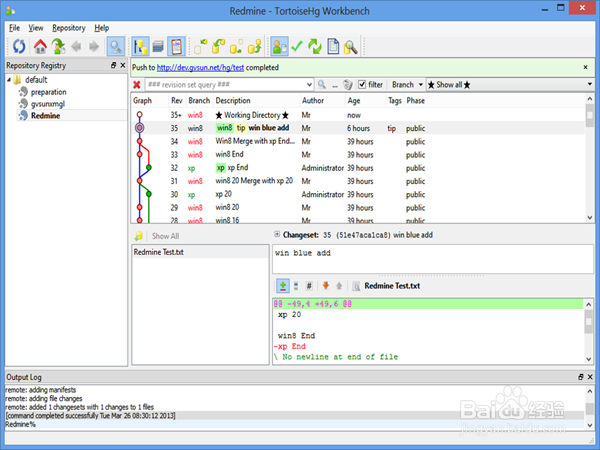The height and width of the screenshot is (450, 600).
Task: Dismiss the Push completed message
Action: pos(585,67)
